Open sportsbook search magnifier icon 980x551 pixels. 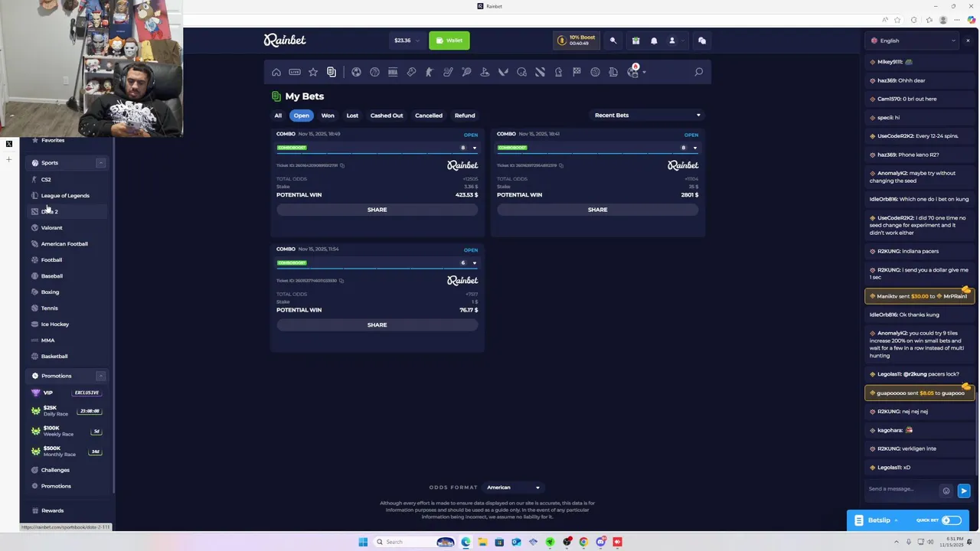[x=698, y=72]
